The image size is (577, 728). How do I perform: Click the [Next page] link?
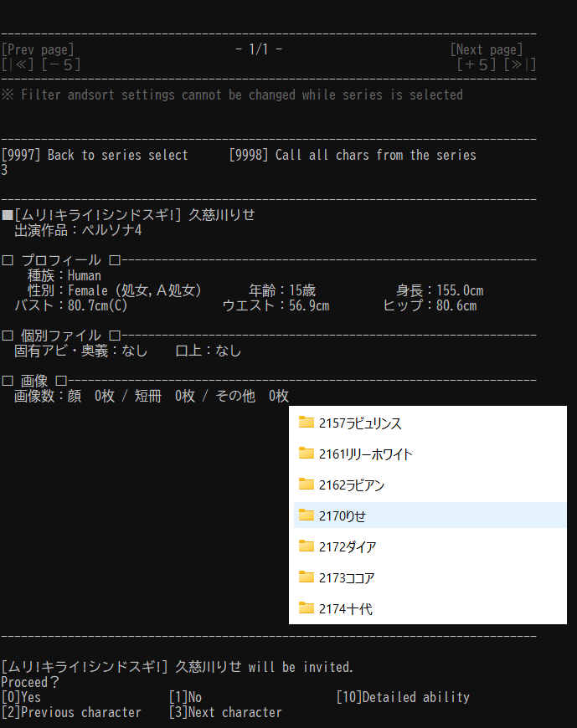[x=487, y=49]
